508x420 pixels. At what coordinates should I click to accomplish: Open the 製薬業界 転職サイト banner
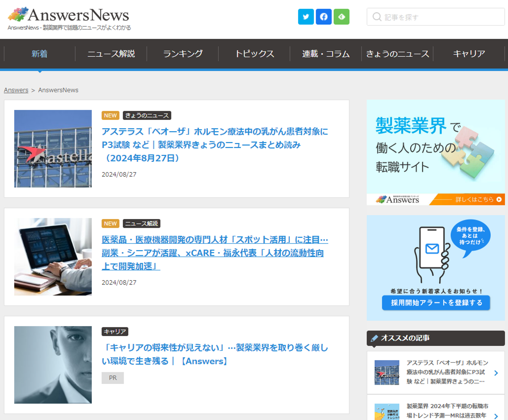436,152
